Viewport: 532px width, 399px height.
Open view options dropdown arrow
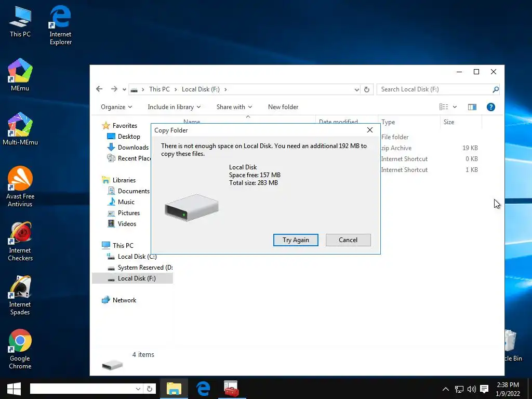click(x=455, y=107)
